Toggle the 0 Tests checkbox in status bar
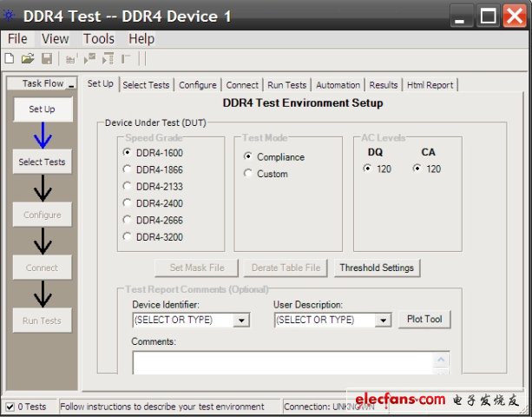The image size is (532, 417). tap(10, 407)
